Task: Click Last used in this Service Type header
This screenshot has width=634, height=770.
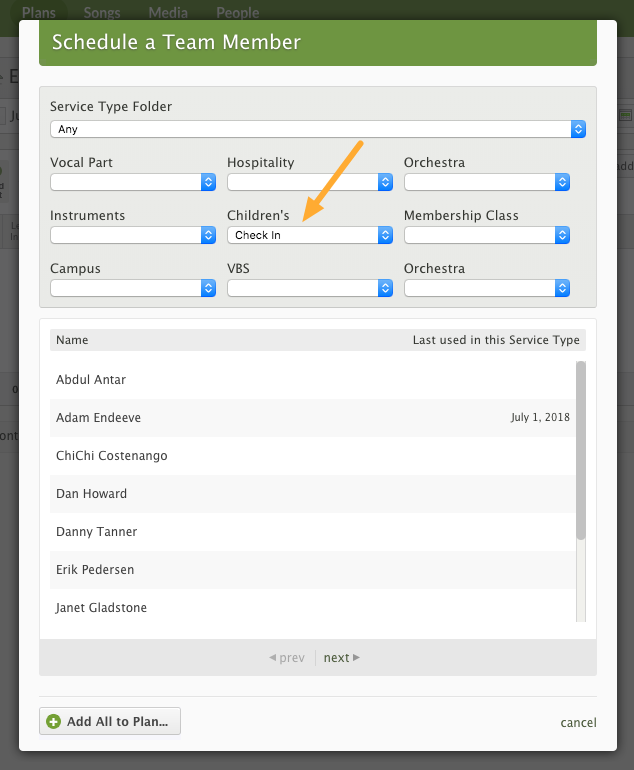Action: pos(496,340)
